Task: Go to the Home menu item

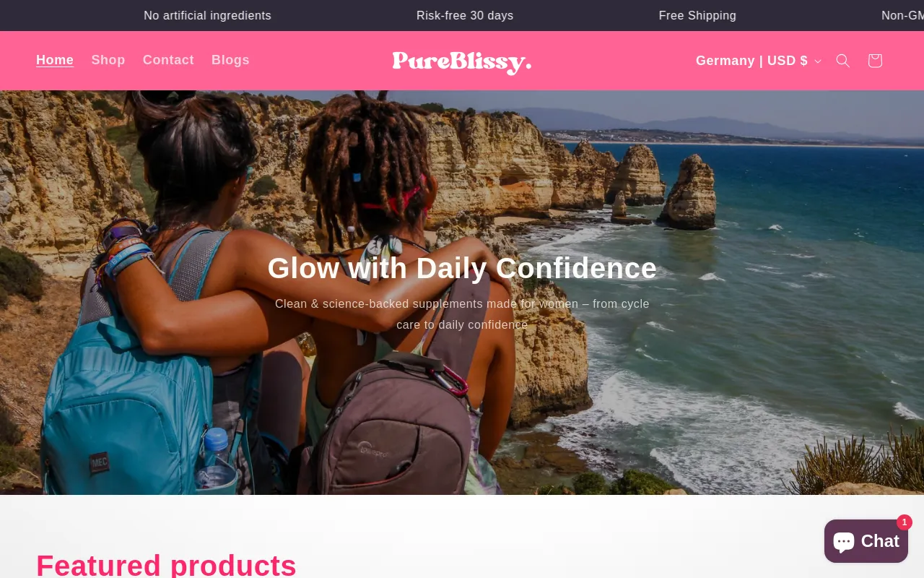Action: pyautogui.click(x=55, y=60)
